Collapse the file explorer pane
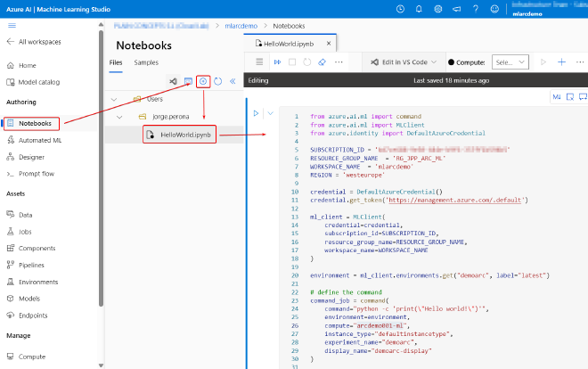 click(x=233, y=81)
